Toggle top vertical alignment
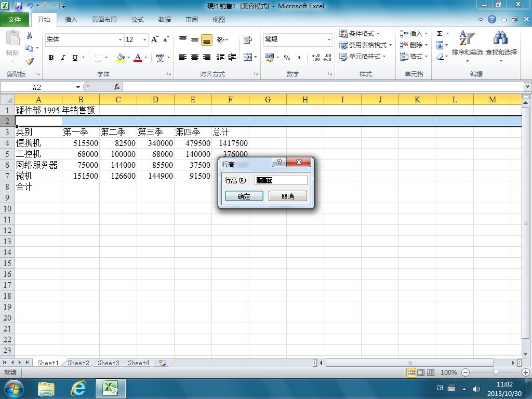Viewport: 532px width, 399px height. coord(183,39)
